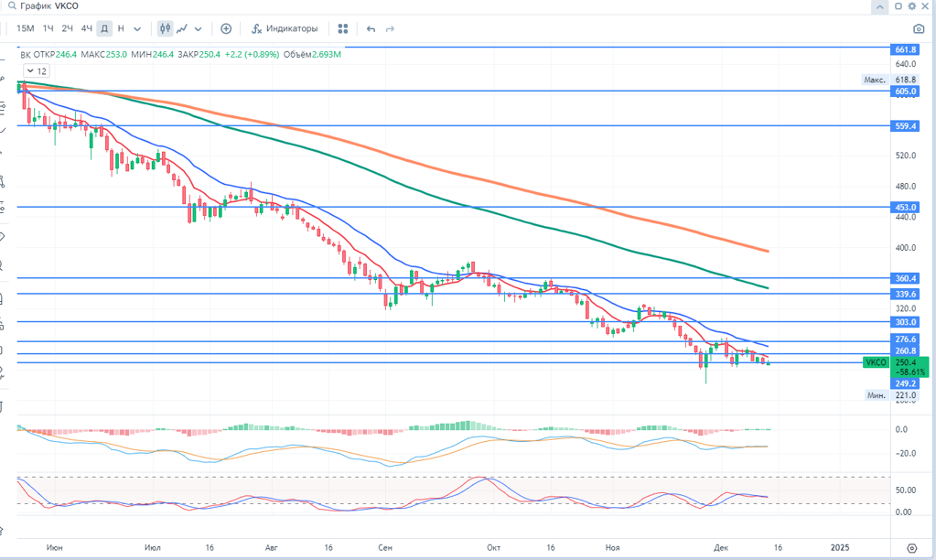This screenshot has height=560, width=936.
Task: Click the 453.0 horizontal level price label
Action: [906, 208]
